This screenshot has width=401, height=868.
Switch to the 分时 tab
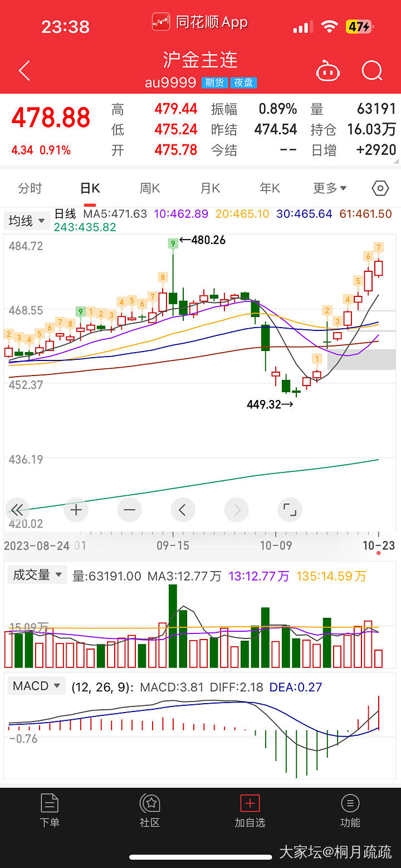click(x=30, y=188)
